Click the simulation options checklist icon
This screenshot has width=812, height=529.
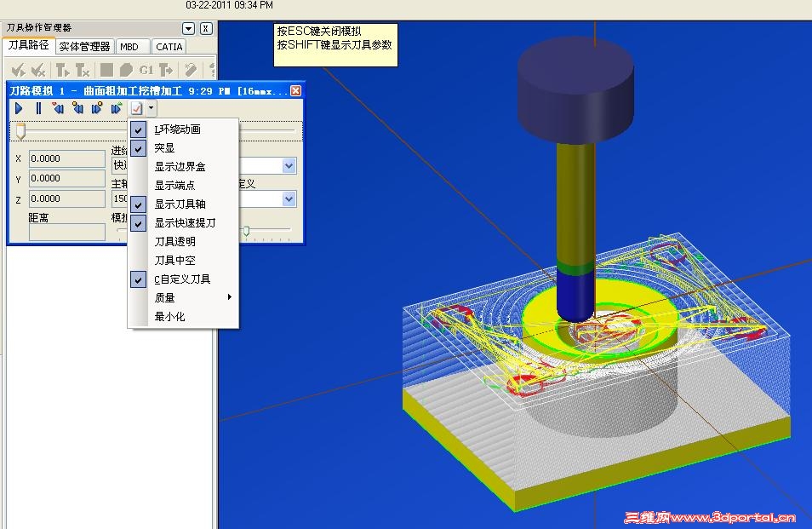pyautogui.click(x=136, y=108)
